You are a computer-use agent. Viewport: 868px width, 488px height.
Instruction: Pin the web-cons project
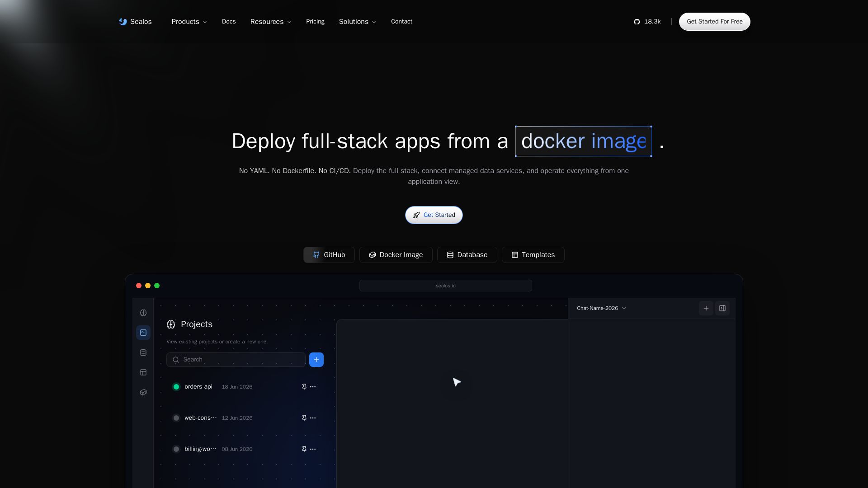coord(304,418)
